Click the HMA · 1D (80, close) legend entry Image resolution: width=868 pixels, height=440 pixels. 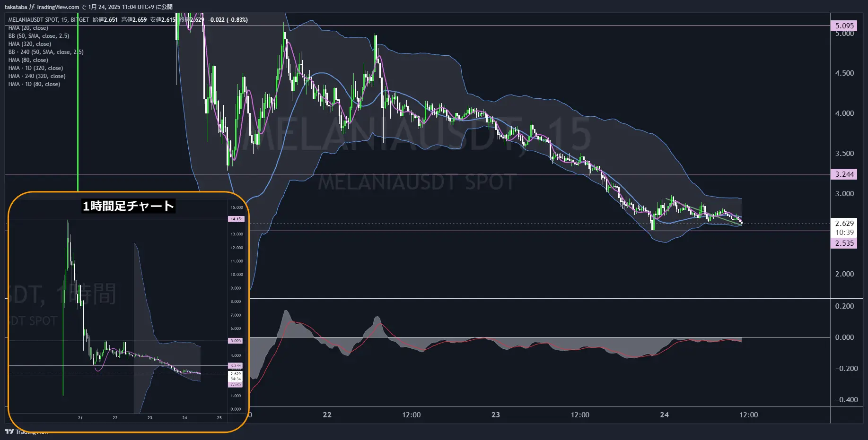[x=34, y=84]
